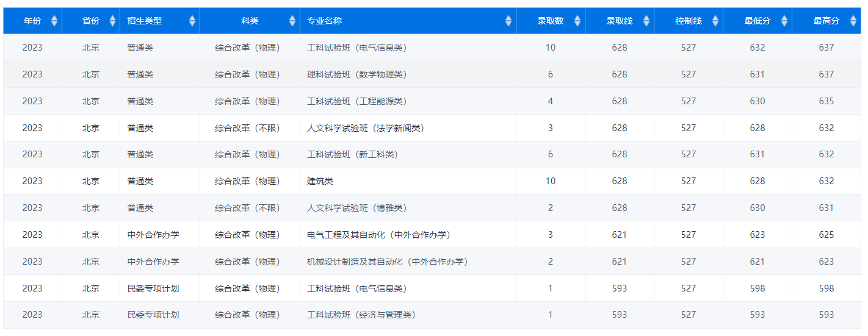The height and width of the screenshot is (336, 868).
Task: Select the 理科试验班（数学物理类）cell
Action: (356, 74)
